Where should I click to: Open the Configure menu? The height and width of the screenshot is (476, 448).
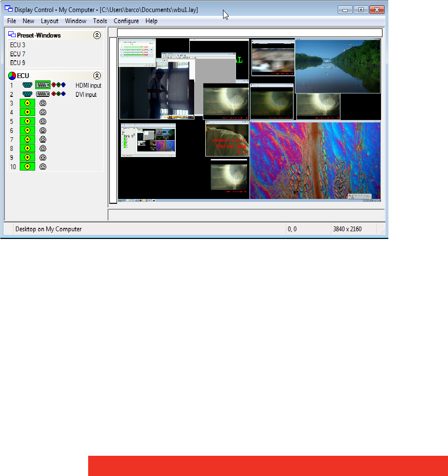pos(126,21)
